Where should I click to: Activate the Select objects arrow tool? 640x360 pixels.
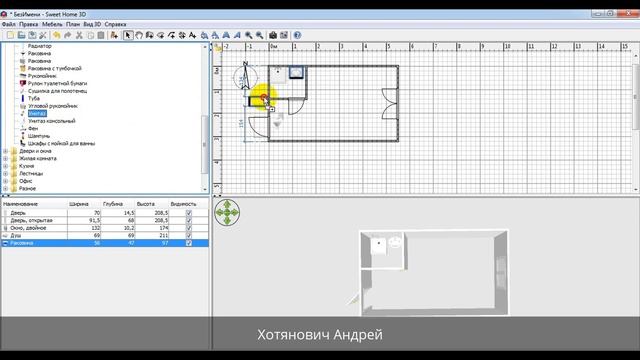coord(128,36)
